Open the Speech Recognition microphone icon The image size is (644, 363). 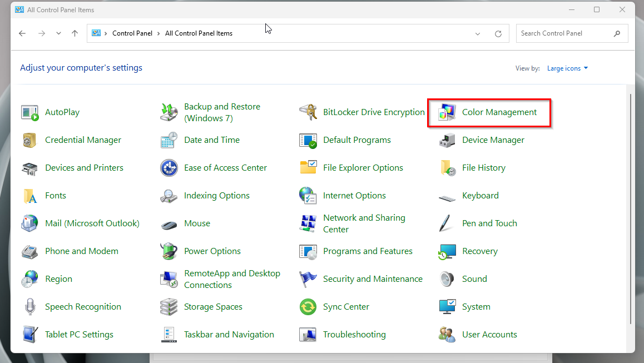point(30,307)
